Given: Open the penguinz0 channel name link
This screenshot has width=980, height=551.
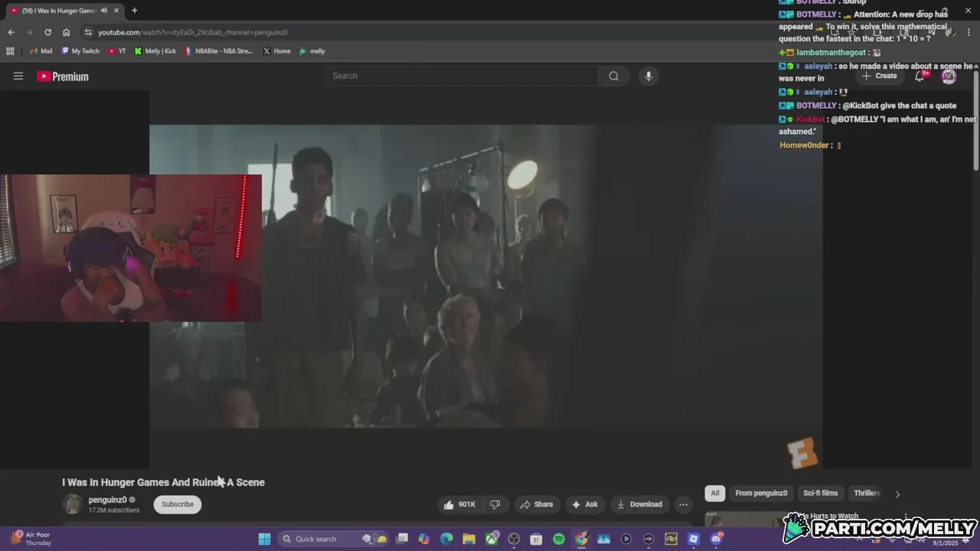Looking at the screenshot, I should click(x=107, y=500).
